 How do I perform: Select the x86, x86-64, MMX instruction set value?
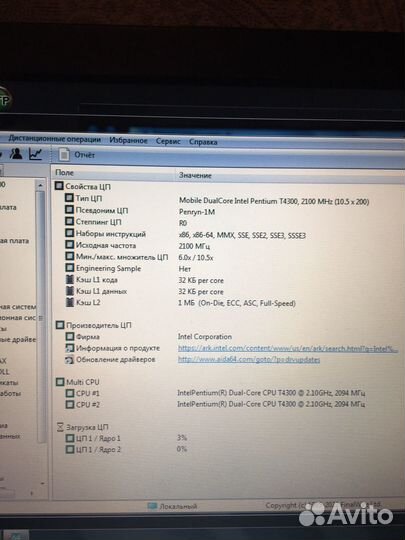coord(242,236)
